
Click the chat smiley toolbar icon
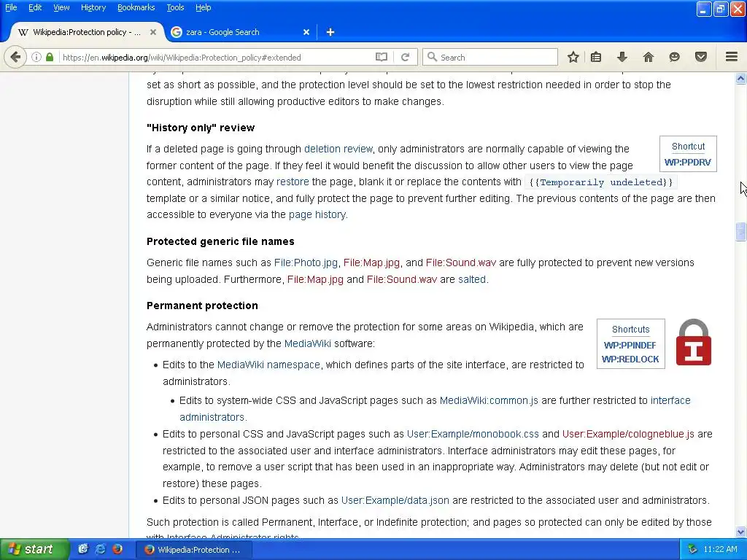(x=675, y=57)
